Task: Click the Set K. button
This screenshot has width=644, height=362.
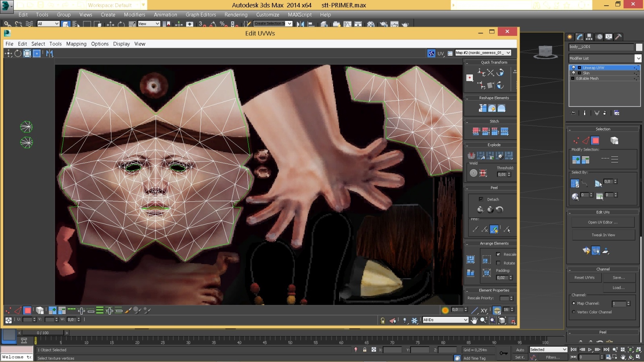Action: pos(520,357)
